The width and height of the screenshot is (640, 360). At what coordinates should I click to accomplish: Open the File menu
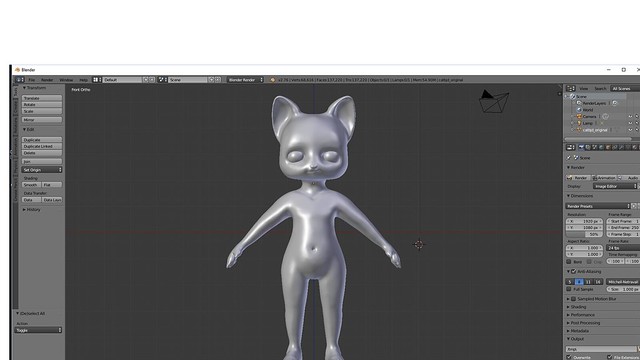pyautogui.click(x=31, y=80)
